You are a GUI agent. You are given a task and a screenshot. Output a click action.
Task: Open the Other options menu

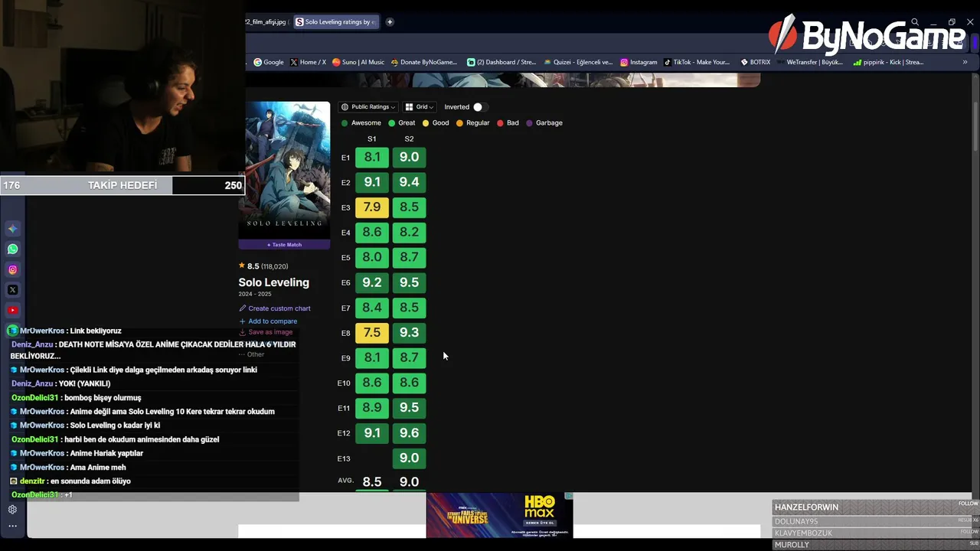tap(251, 354)
